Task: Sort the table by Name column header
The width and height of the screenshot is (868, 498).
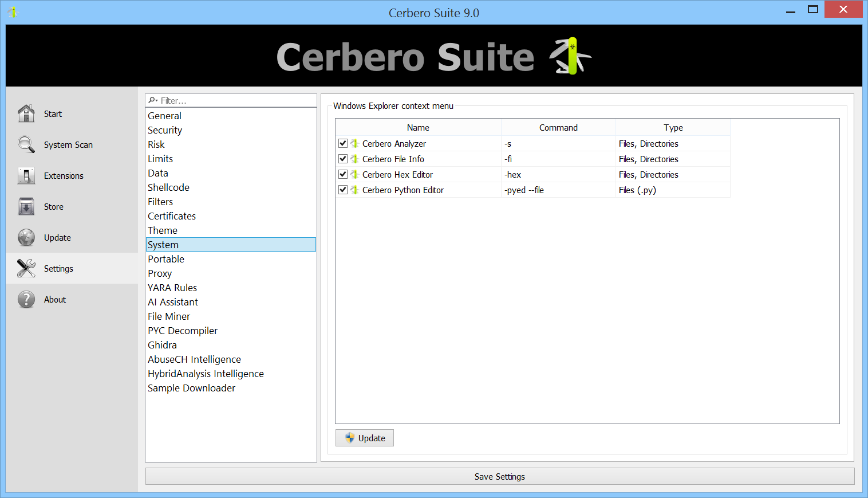Action: coord(418,127)
